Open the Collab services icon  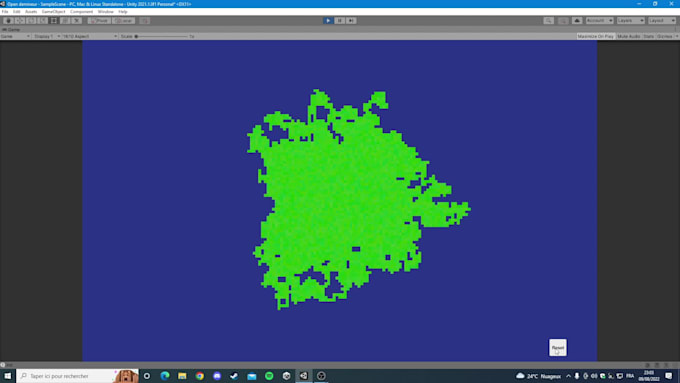point(563,20)
